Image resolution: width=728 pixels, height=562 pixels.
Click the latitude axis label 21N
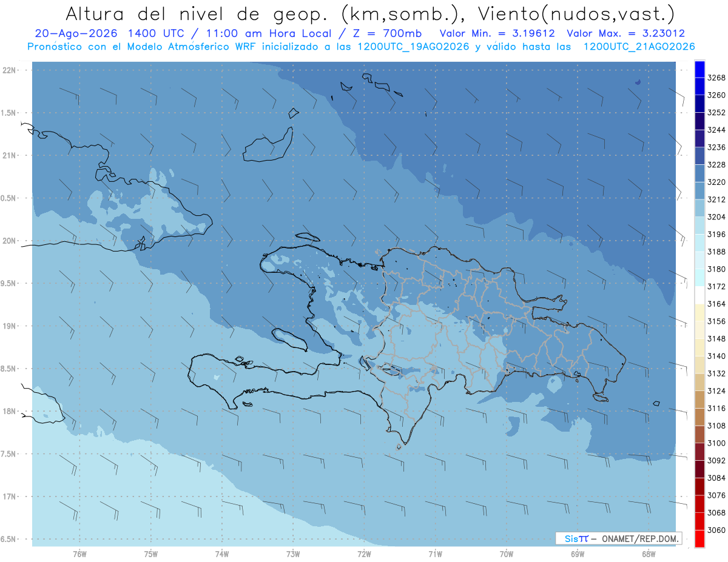coord(10,155)
